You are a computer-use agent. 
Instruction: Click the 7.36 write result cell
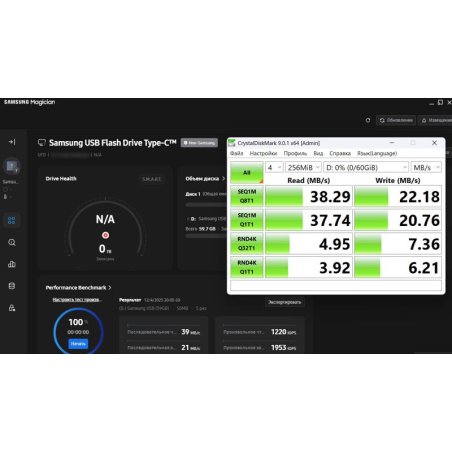click(398, 244)
